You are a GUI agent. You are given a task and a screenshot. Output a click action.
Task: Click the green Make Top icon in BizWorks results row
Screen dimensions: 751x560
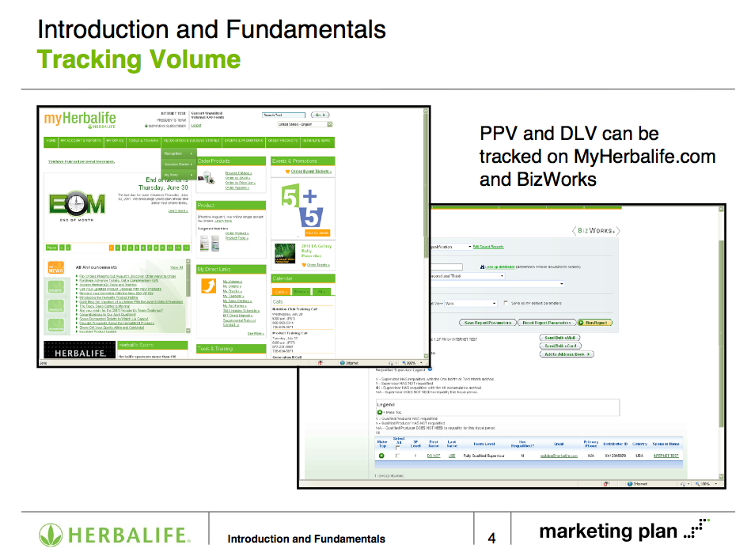tap(381, 456)
